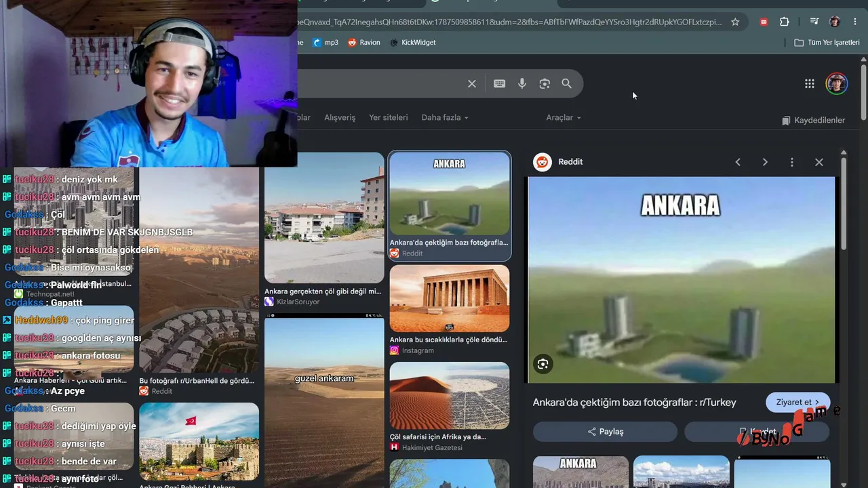The height and width of the screenshot is (488, 868).
Task: Expand the Araçlar tools dropdown
Action: [564, 117]
